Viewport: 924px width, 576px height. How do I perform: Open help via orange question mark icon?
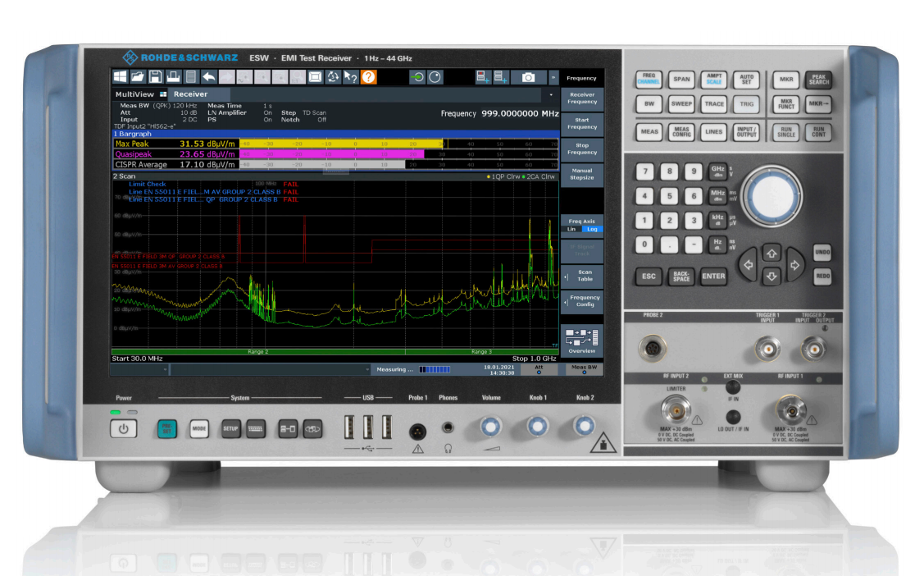tap(369, 77)
